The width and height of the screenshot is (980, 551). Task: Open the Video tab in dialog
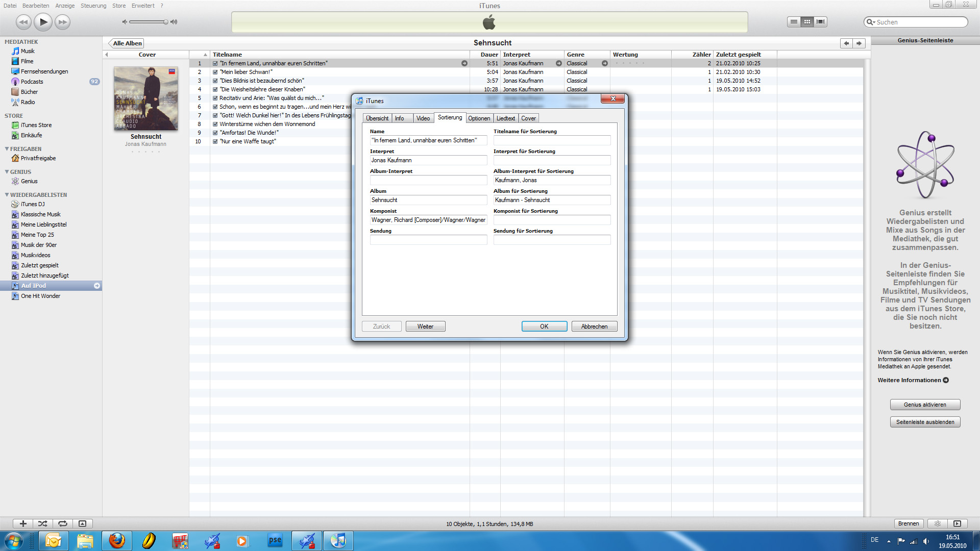point(423,118)
